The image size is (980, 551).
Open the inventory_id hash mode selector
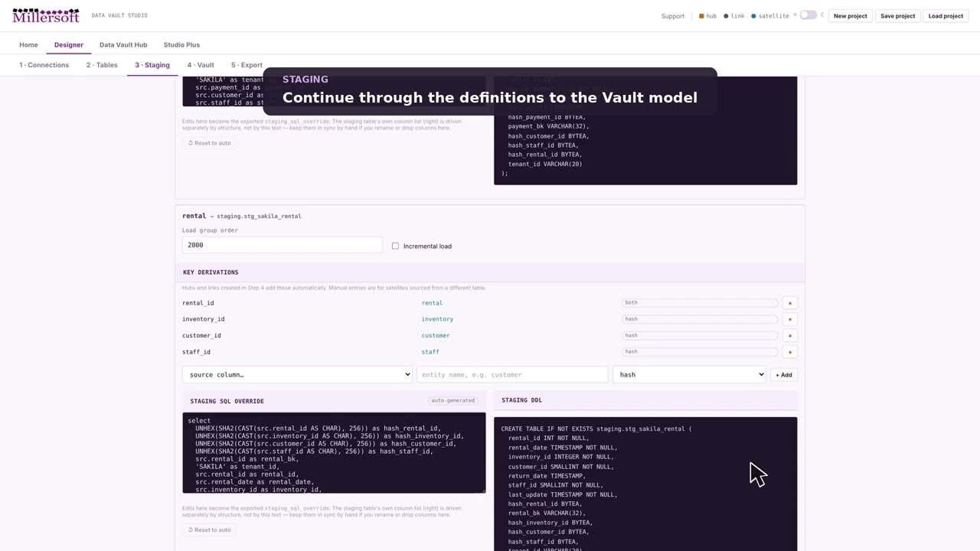point(701,319)
